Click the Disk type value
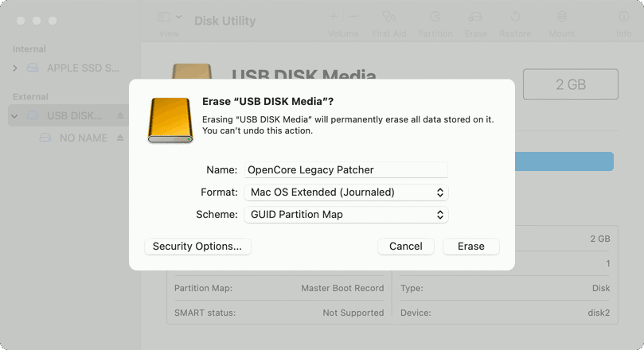The height and width of the screenshot is (350, 644). 601,288
